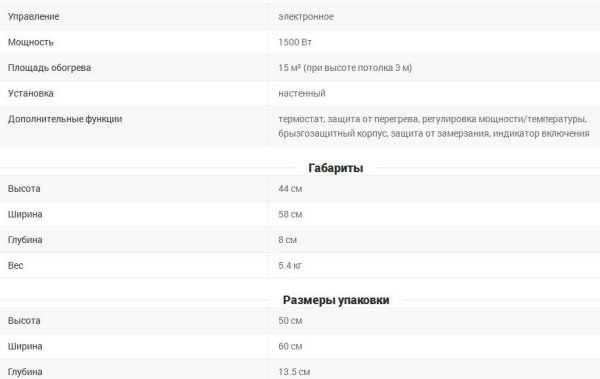Click the Мощность label
600x379 pixels.
click(x=31, y=42)
